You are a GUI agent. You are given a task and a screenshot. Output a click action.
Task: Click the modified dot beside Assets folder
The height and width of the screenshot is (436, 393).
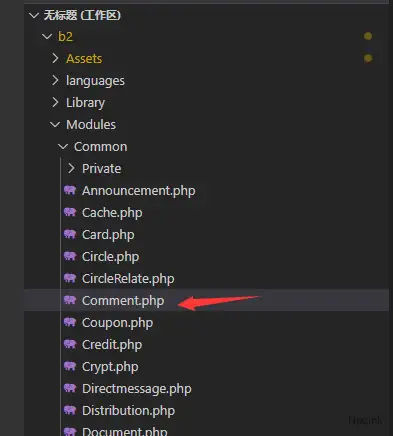(368, 58)
